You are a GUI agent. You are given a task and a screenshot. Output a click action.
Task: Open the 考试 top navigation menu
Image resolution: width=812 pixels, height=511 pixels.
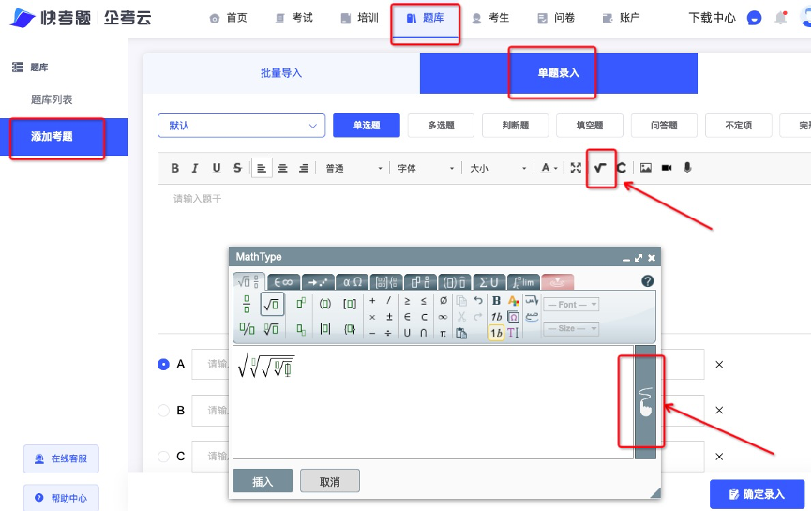coord(294,18)
